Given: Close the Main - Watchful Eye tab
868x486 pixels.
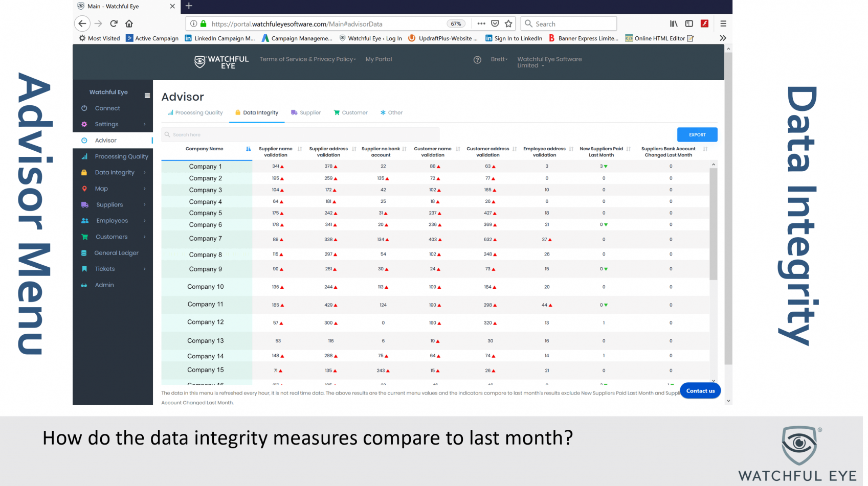Looking at the screenshot, I should (172, 6).
